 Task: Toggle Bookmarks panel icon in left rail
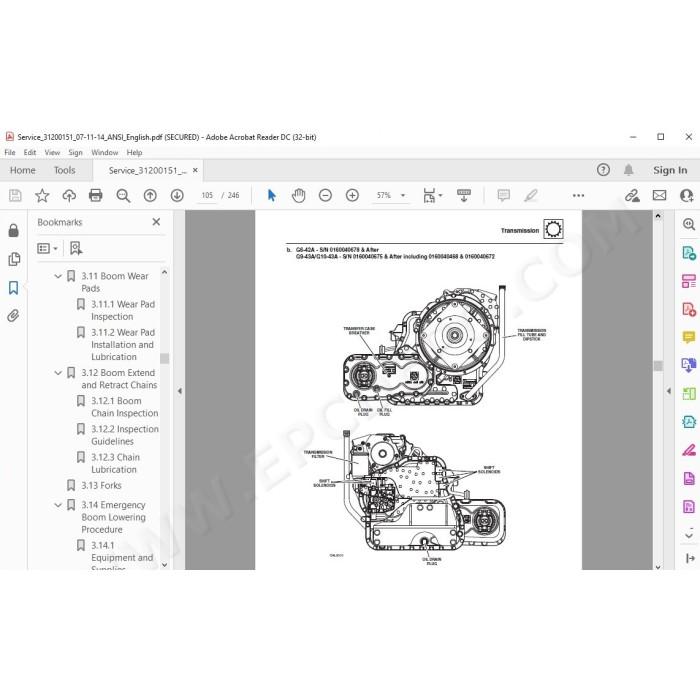13,288
